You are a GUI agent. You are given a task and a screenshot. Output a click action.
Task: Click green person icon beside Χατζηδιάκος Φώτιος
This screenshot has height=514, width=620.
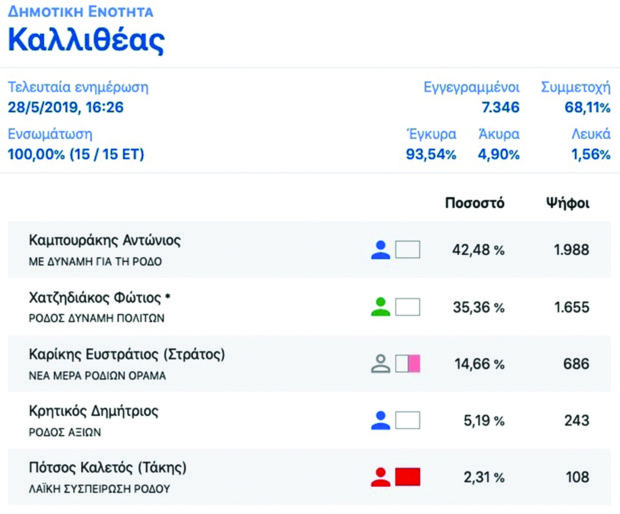380,307
